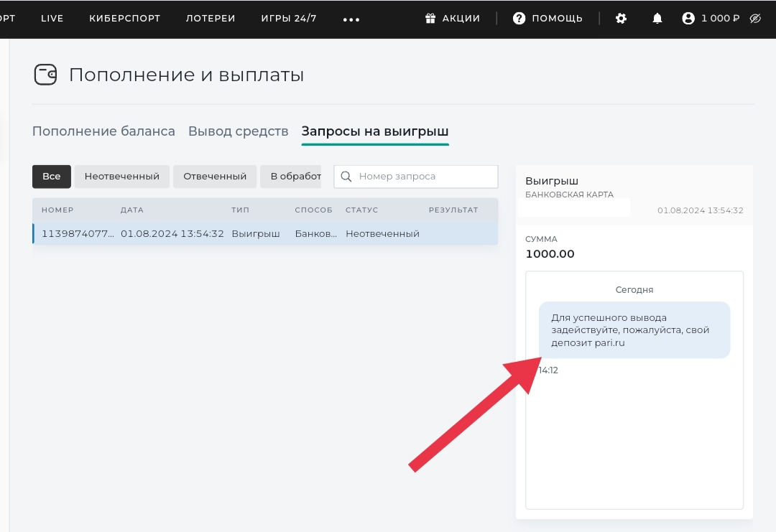Select the request row dated 01.08.2024
This screenshot has height=532, width=776.
[x=265, y=234]
